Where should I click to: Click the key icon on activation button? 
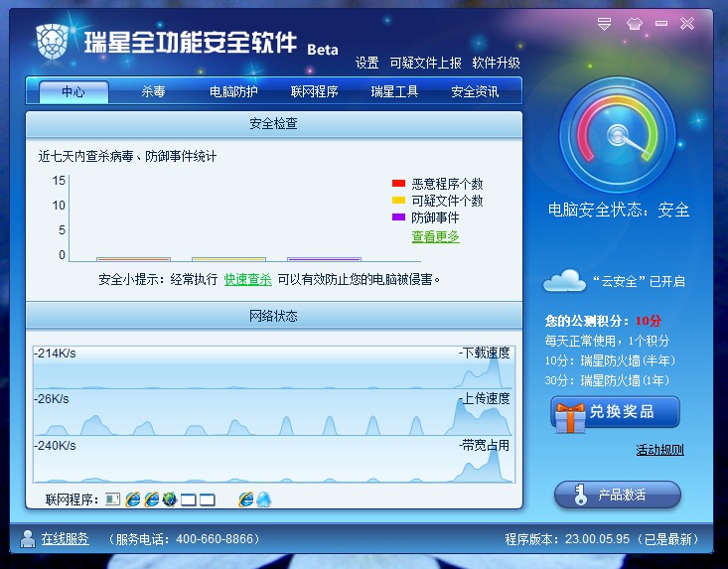point(579,495)
